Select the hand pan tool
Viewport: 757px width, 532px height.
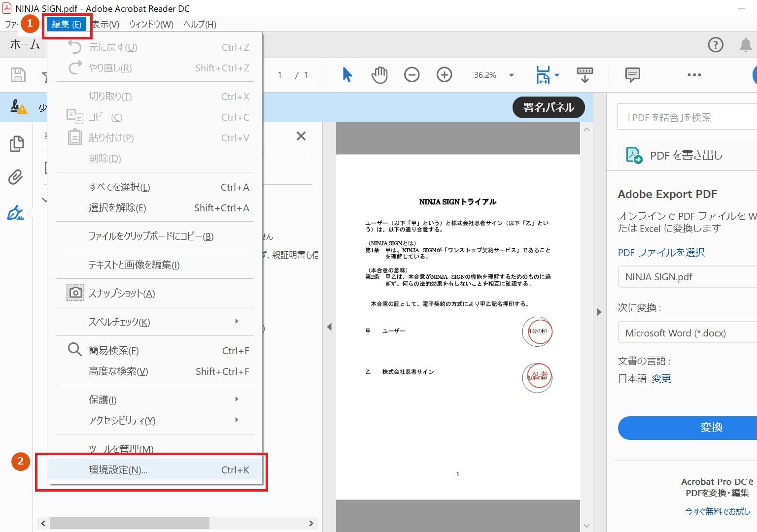pos(379,75)
